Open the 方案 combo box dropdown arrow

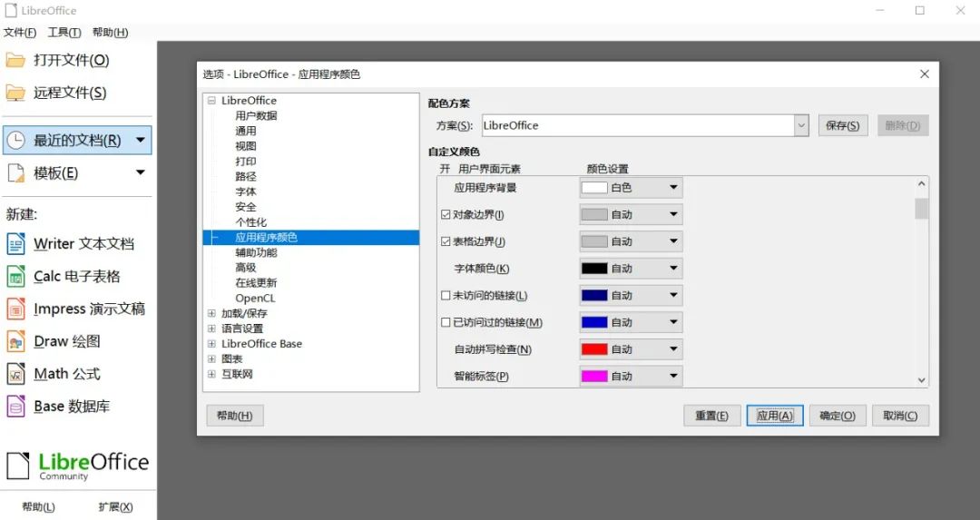point(802,125)
